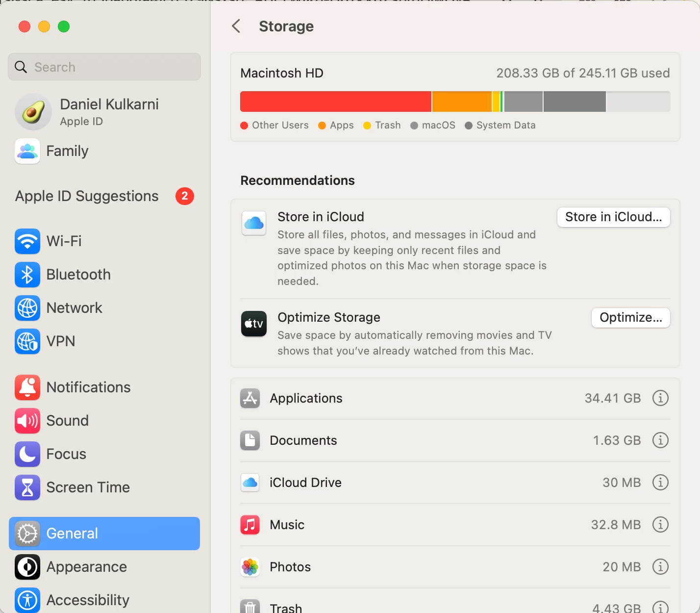The height and width of the screenshot is (613, 700).
Task: Click the Accessibility icon
Action: (27, 600)
